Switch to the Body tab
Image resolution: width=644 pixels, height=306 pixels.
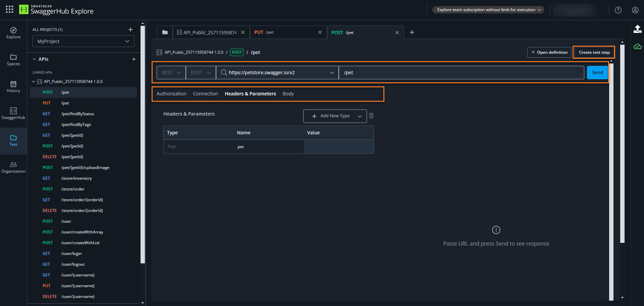point(288,94)
